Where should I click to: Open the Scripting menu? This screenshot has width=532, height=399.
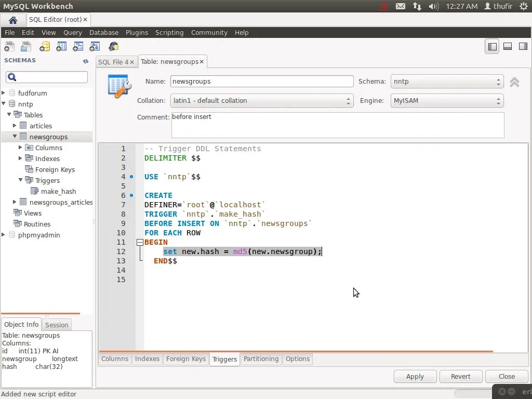click(x=169, y=33)
